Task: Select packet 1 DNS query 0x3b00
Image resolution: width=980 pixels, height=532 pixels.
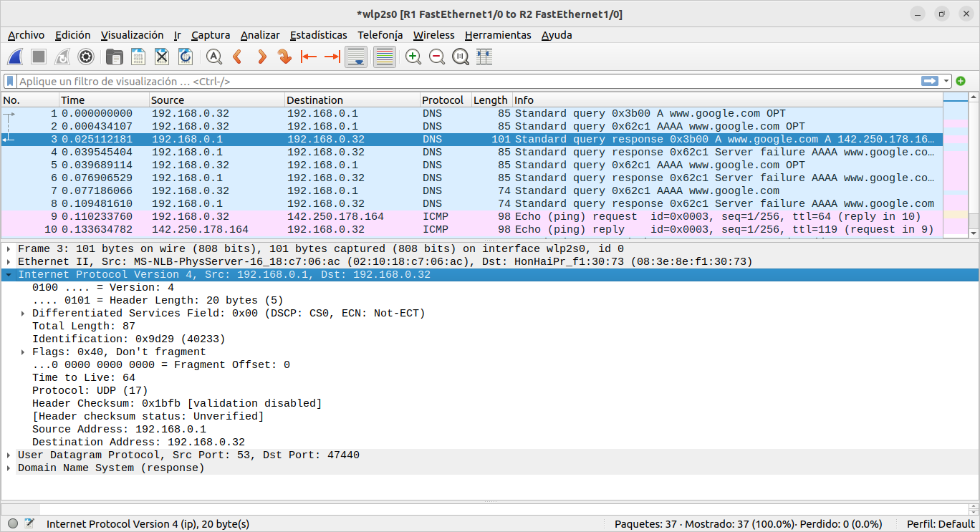Action: click(x=472, y=113)
